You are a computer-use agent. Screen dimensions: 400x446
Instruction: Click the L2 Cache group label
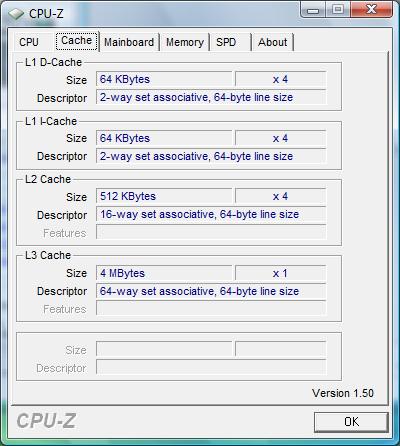48,179
